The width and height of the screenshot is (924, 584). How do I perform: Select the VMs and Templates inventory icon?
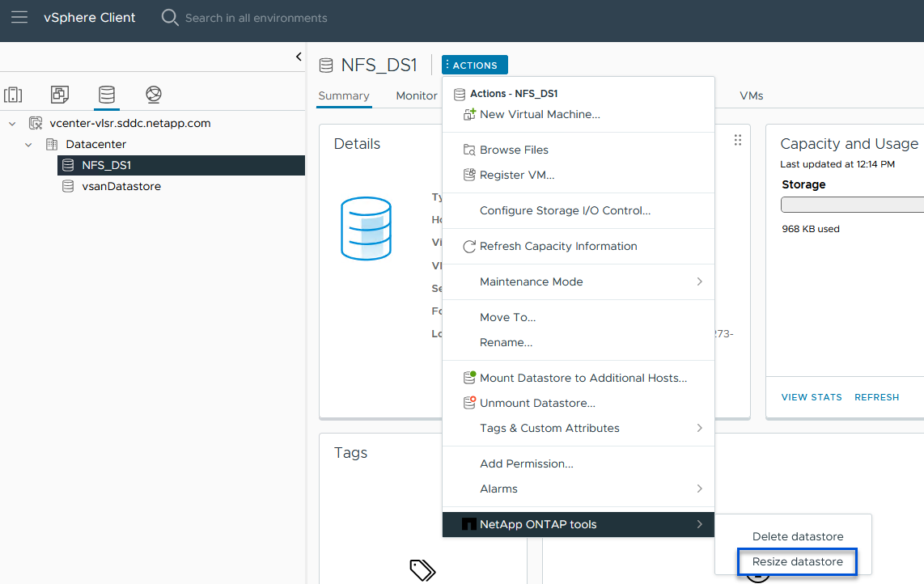pos(60,95)
